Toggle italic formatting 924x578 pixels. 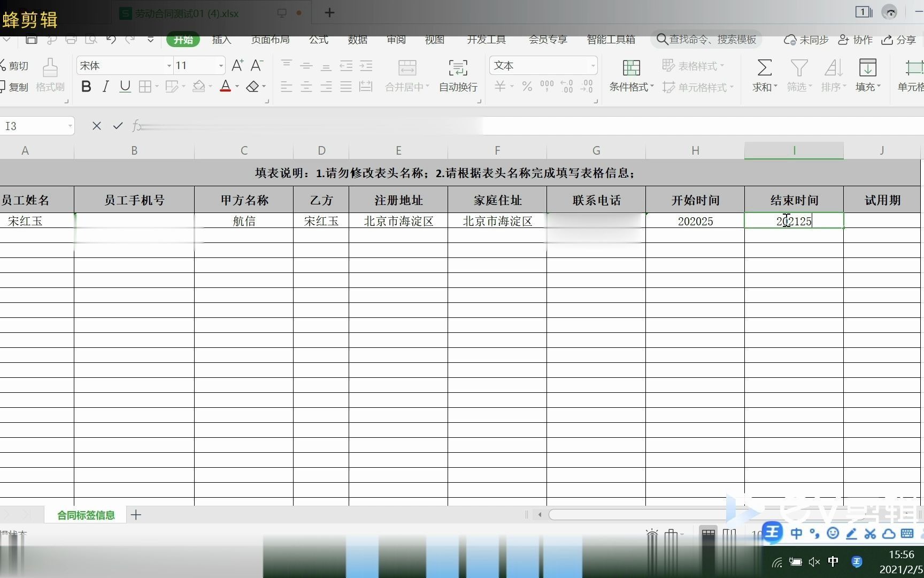pyautogui.click(x=106, y=86)
